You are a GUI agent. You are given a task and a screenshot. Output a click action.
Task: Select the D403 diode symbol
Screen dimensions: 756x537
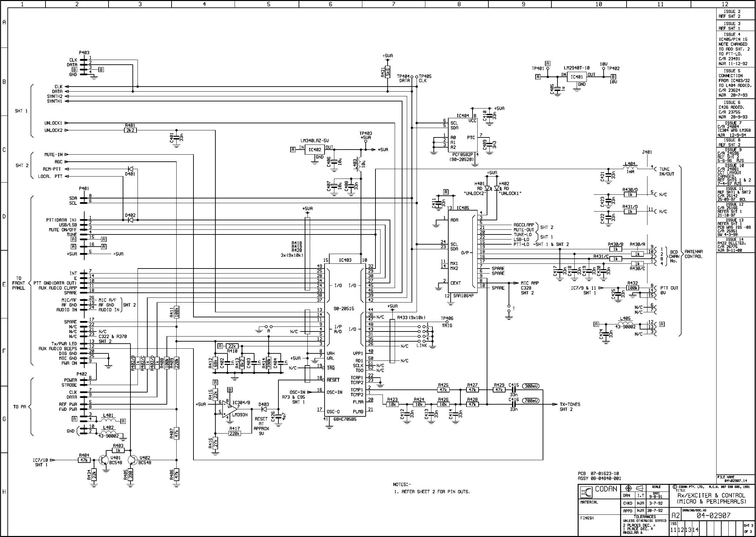click(x=264, y=409)
